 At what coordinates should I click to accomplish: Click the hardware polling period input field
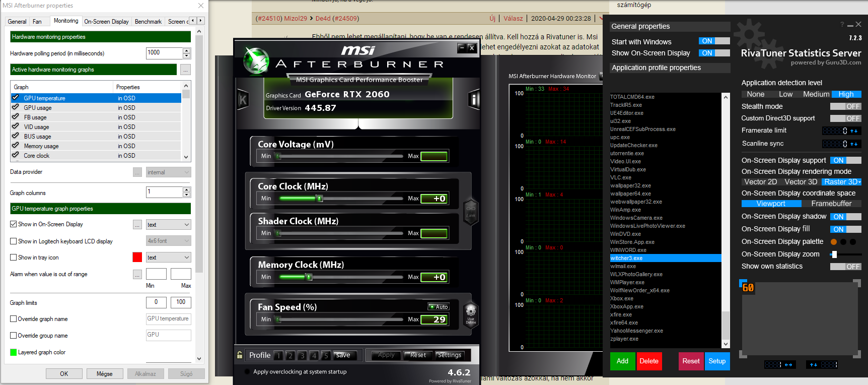pos(165,53)
